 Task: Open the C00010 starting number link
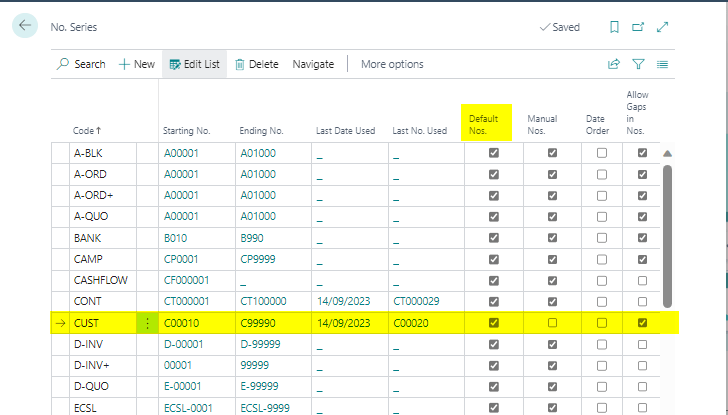click(182, 323)
